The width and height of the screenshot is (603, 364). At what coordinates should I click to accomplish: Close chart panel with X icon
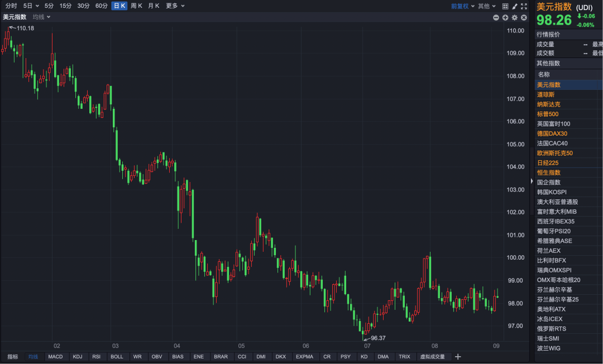tap(524, 17)
